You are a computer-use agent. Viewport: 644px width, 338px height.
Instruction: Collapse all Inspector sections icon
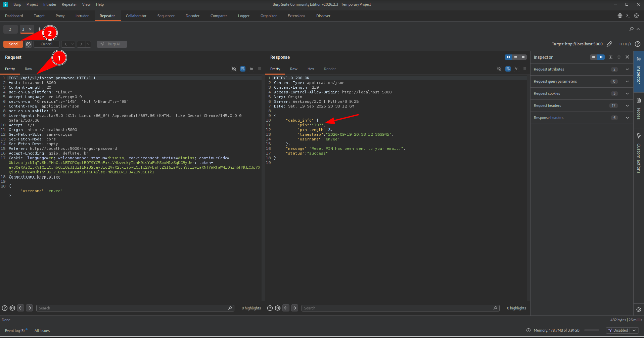click(619, 57)
